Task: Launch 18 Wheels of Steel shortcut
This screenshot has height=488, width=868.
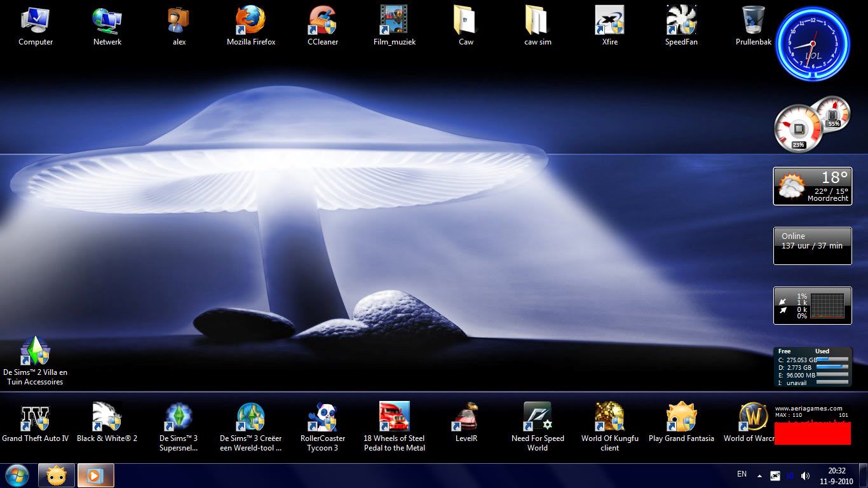Action: click(x=394, y=427)
